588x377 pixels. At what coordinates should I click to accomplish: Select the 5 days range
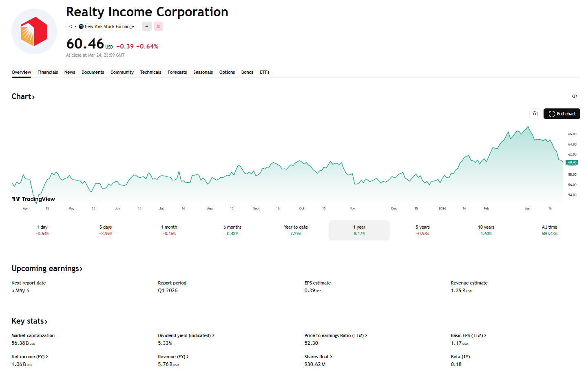coord(106,230)
